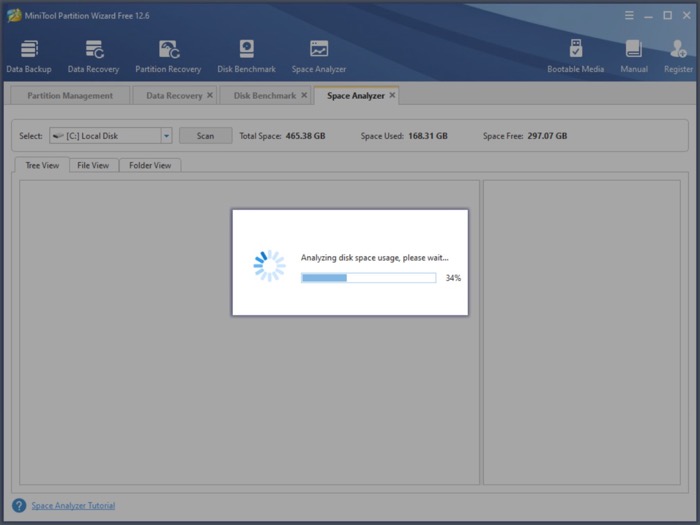
Task: Click the Space Used 168.31 GB value
Action: tap(428, 136)
